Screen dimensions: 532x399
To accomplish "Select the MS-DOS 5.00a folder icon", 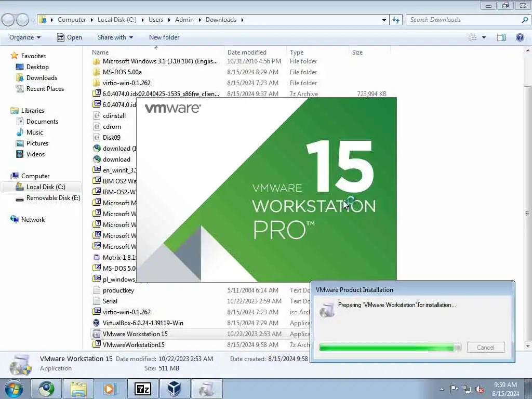I will (x=96, y=72).
